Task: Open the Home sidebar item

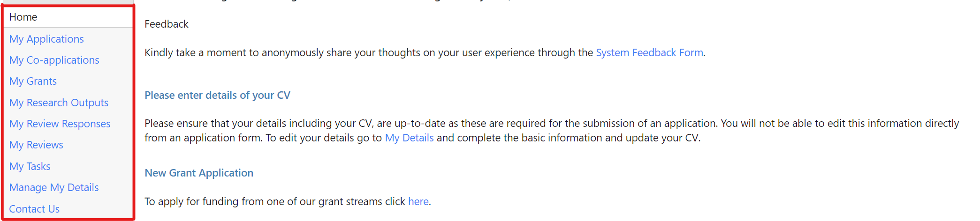Action: click(x=23, y=17)
